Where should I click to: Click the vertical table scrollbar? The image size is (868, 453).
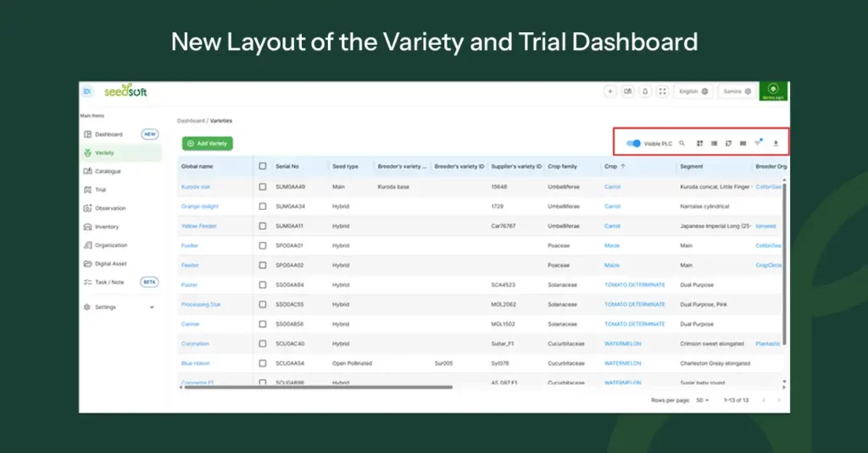784,264
